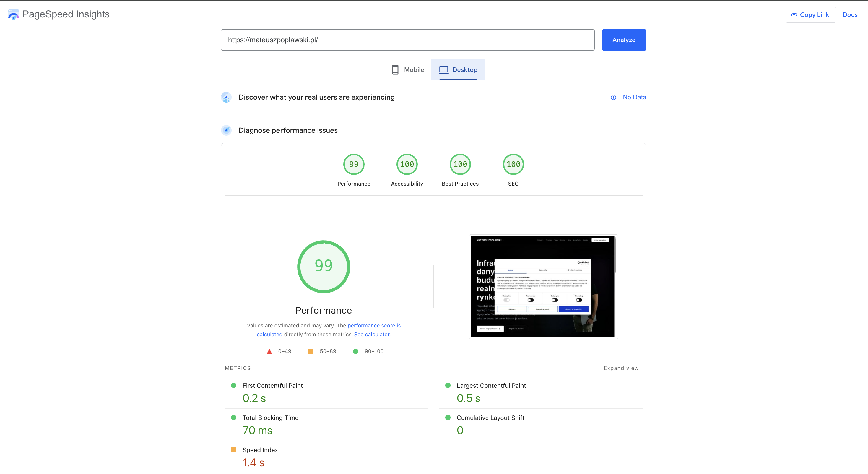Click the Copy Link button

(810, 15)
